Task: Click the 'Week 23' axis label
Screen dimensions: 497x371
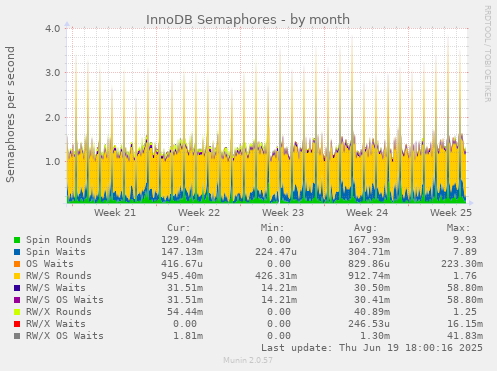Action: 283,213
